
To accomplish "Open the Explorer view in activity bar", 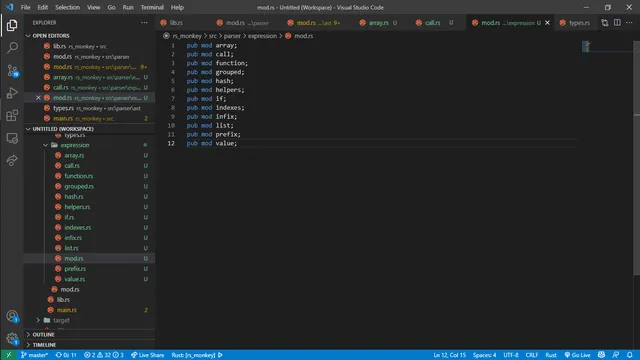I will click(x=12, y=25).
